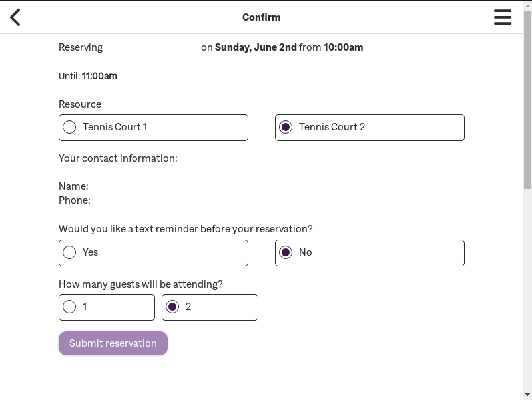Screen dimensions: 532x400
Task: Select 2 guests attending
Action: pyautogui.click(x=172, y=307)
